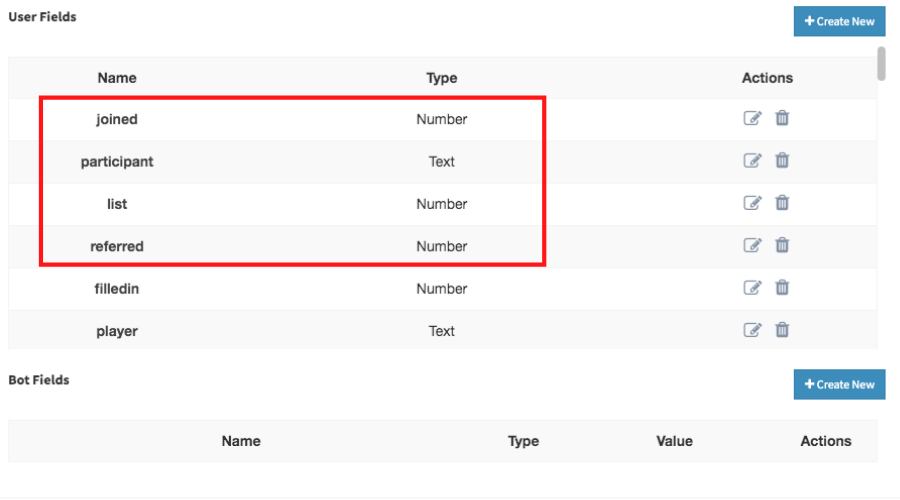Edit the filledin field

coord(752,288)
